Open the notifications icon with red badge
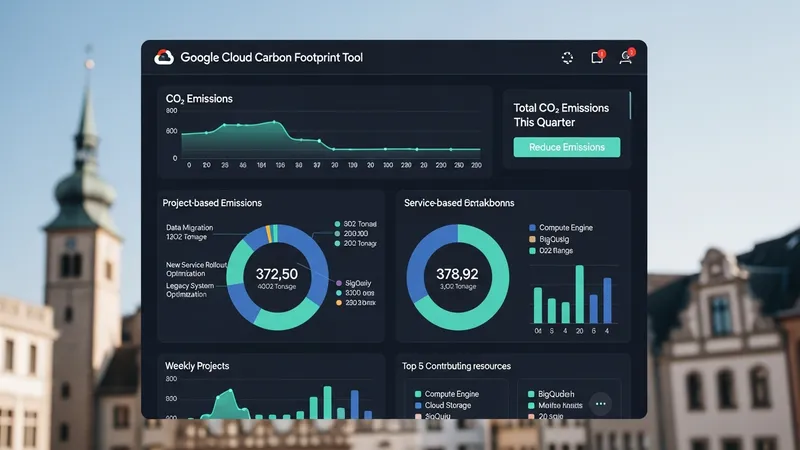 [x=597, y=57]
